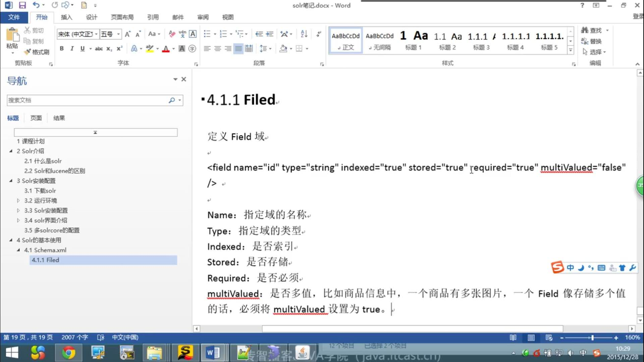Click the search magnifier in navigation pane
The height and width of the screenshot is (362, 644).
172,100
